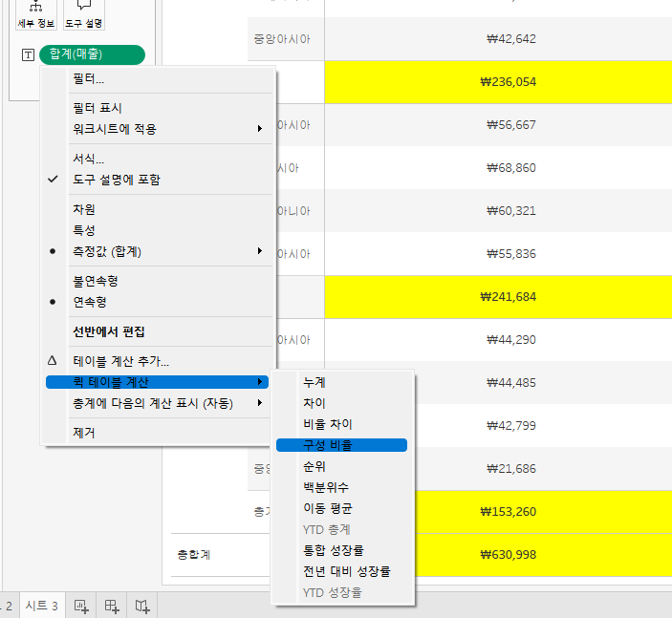Select 연속형 option

pyautogui.click(x=159, y=302)
